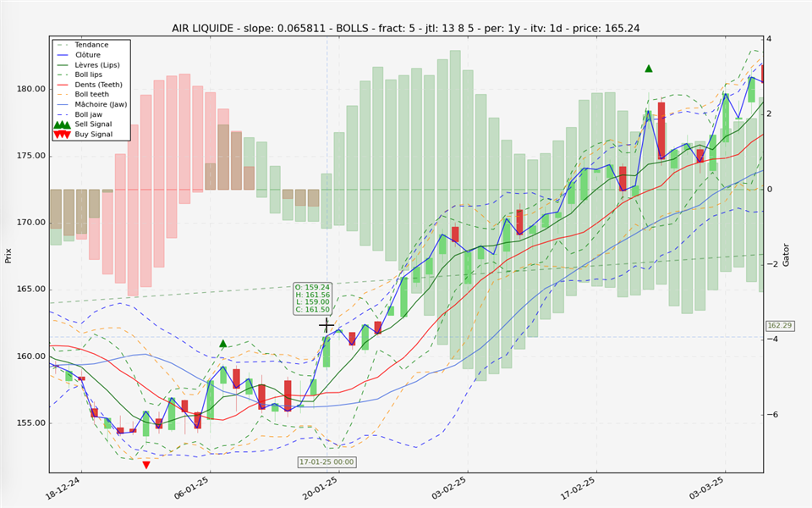
Task: Click the green sell marker near top right
Action: point(649,69)
